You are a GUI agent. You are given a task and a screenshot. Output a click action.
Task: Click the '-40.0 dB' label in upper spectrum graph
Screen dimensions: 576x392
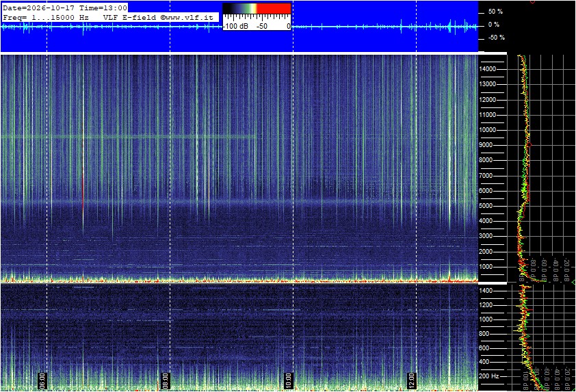tap(555, 270)
